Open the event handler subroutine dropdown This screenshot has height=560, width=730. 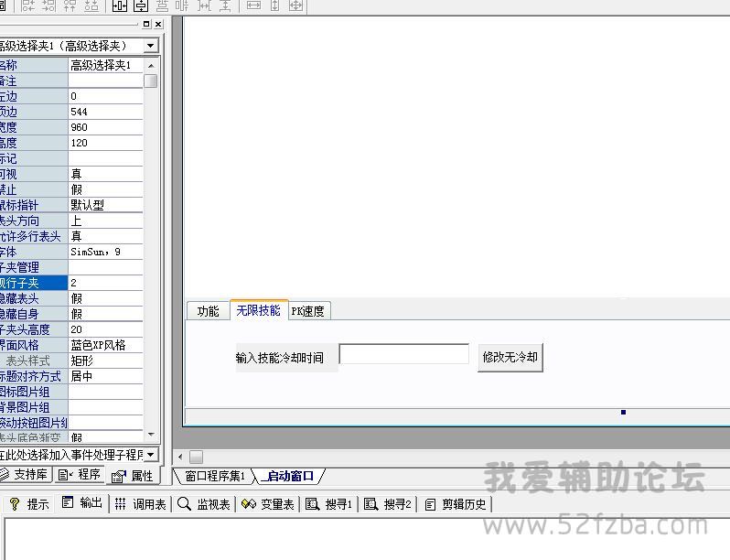(150, 455)
